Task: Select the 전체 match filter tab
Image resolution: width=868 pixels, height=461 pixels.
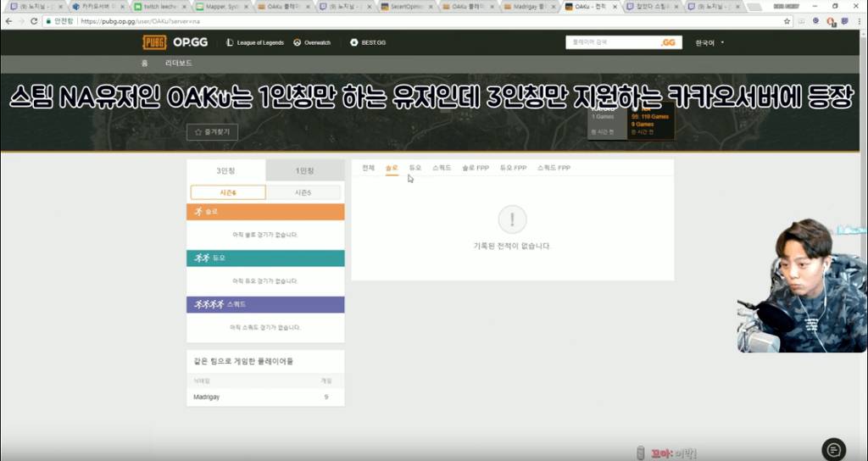Action: click(368, 168)
